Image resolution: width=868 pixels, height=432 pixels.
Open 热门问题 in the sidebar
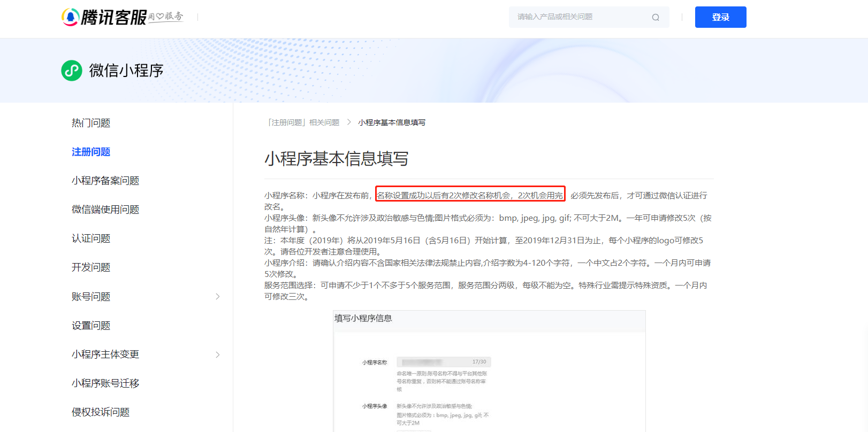coord(91,123)
